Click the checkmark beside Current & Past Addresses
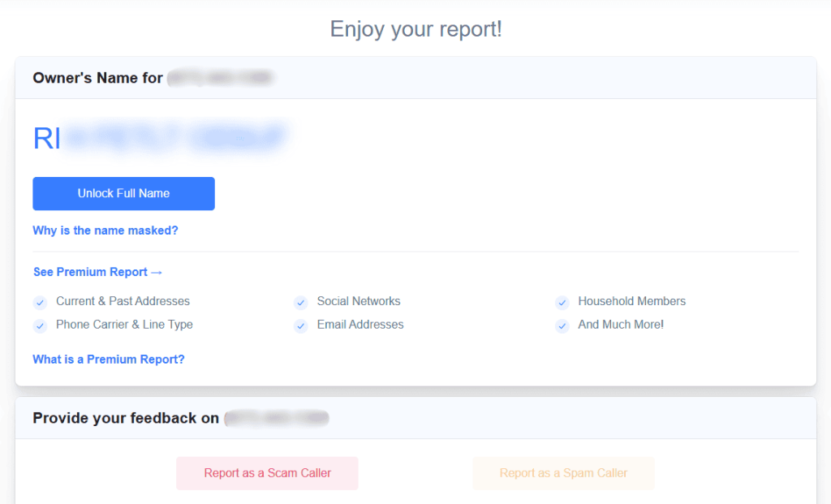This screenshot has height=504, width=831. tap(40, 302)
